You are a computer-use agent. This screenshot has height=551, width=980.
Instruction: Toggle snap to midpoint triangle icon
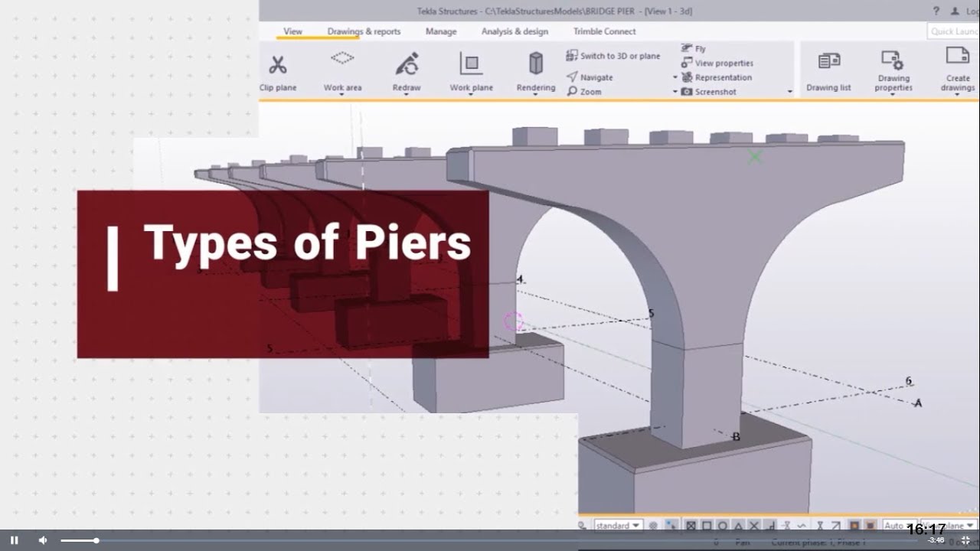tap(738, 526)
